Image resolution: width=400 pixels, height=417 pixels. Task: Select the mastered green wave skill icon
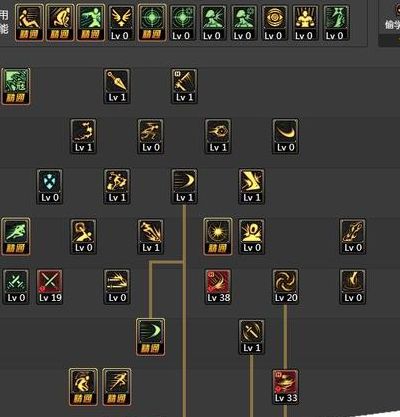coord(16,87)
